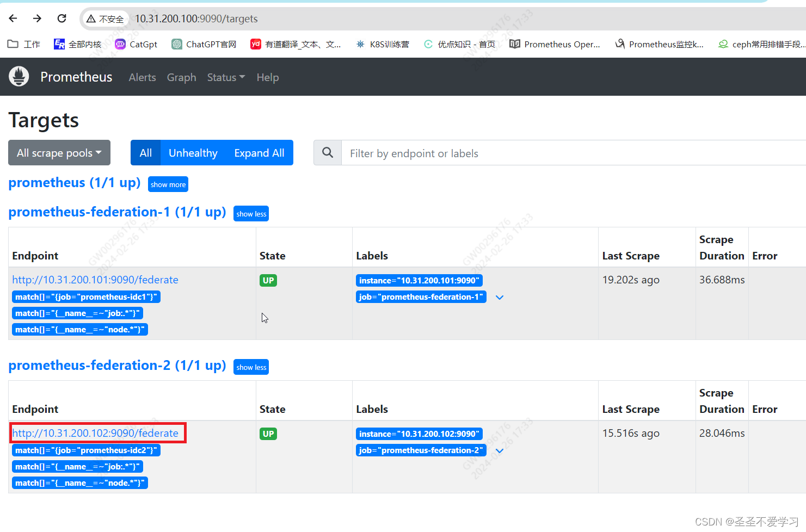The width and height of the screenshot is (806, 532).
Task: Open the K8S训练营 bookmark
Action: click(383, 45)
